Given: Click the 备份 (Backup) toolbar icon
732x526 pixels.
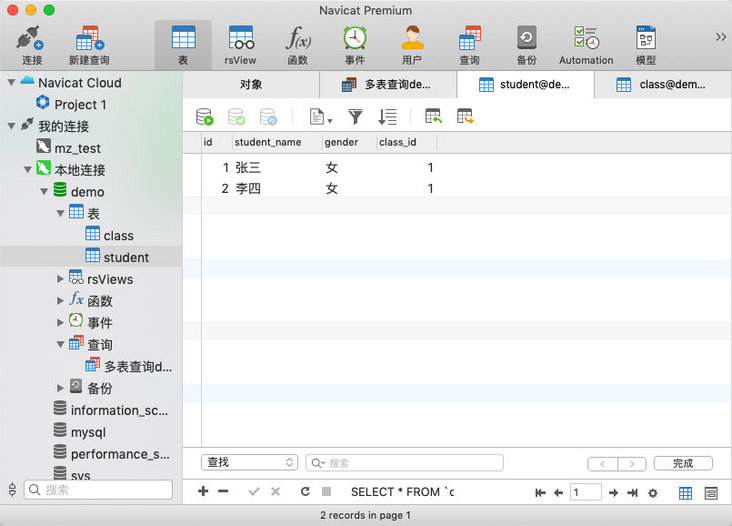Looking at the screenshot, I should (526, 45).
